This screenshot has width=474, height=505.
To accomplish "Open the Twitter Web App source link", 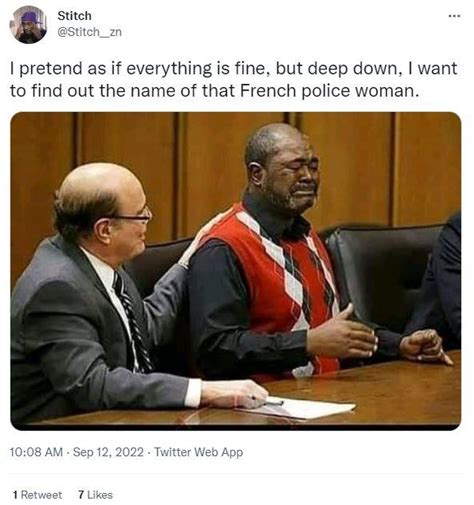I will click(x=199, y=452).
